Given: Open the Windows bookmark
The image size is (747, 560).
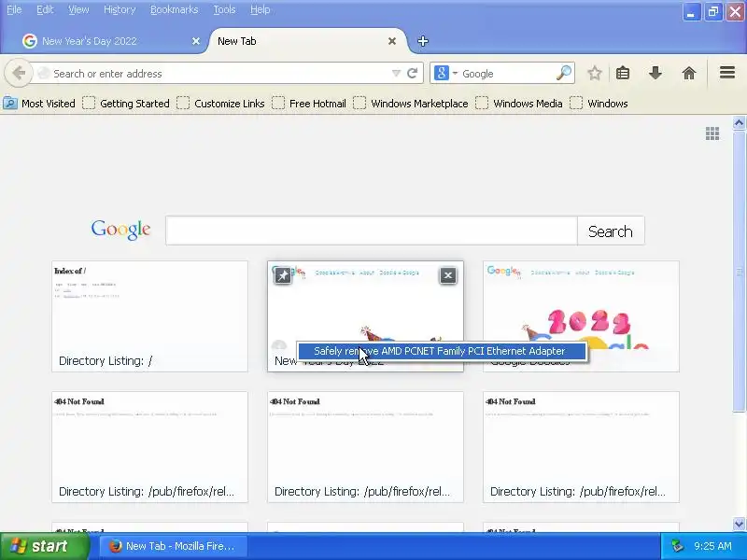Looking at the screenshot, I should pyautogui.click(x=599, y=104).
